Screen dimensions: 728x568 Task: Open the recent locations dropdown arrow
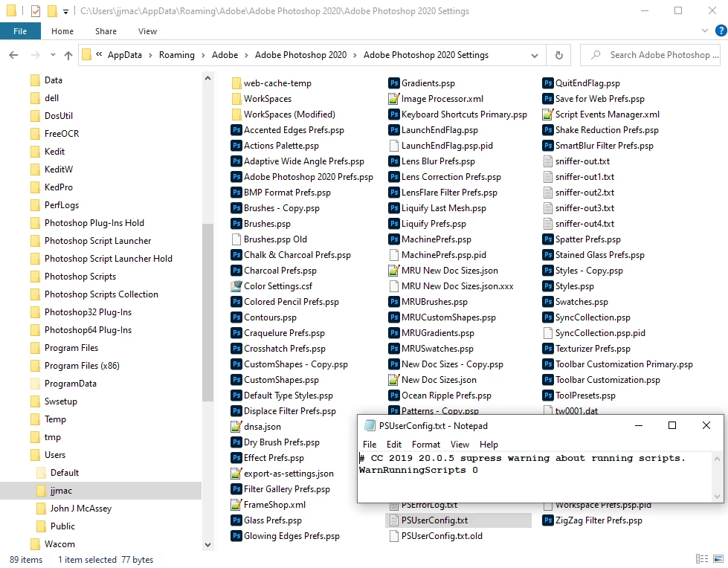53,55
